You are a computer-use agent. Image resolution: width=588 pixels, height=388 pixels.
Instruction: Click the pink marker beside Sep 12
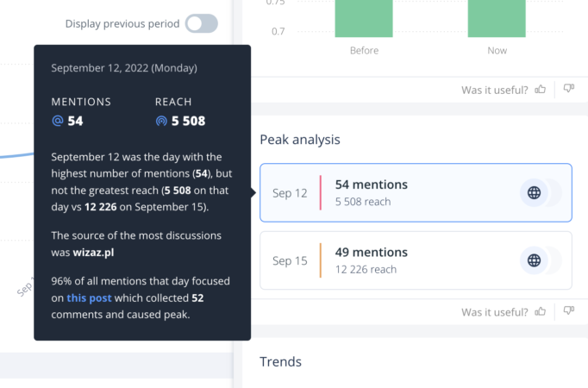321,192
